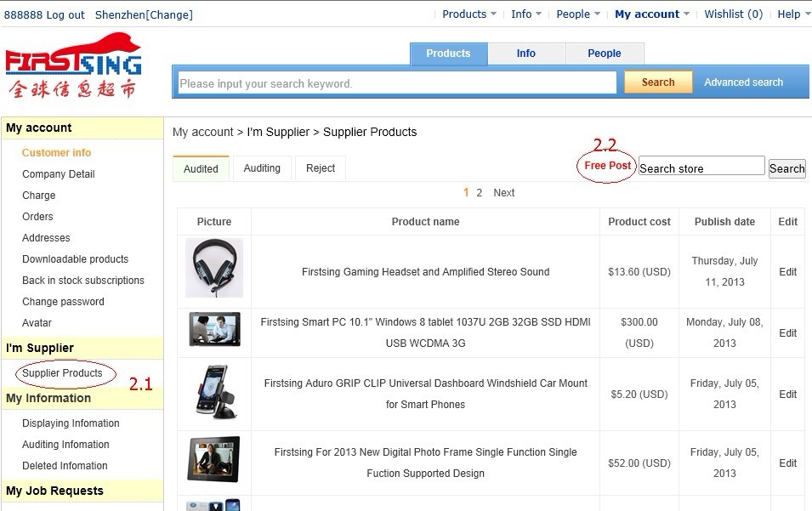Edit the Digital Photo Frame product
The width and height of the screenshot is (812, 511).
click(787, 463)
